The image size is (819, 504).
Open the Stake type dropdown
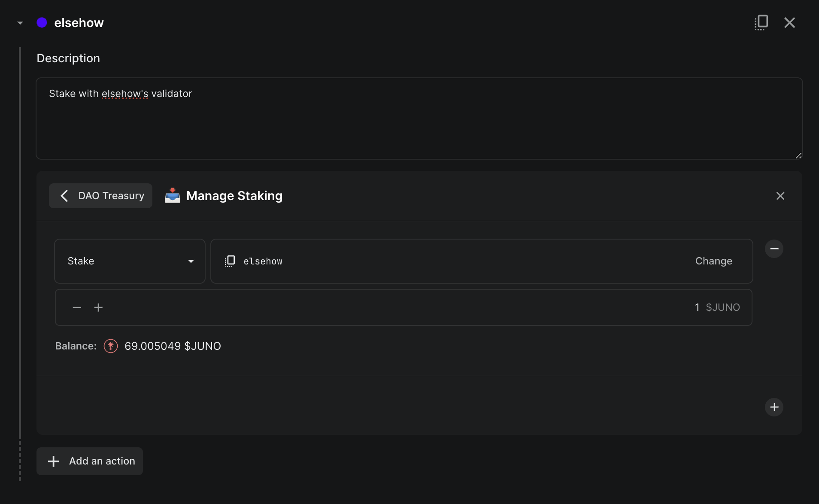click(130, 261)
